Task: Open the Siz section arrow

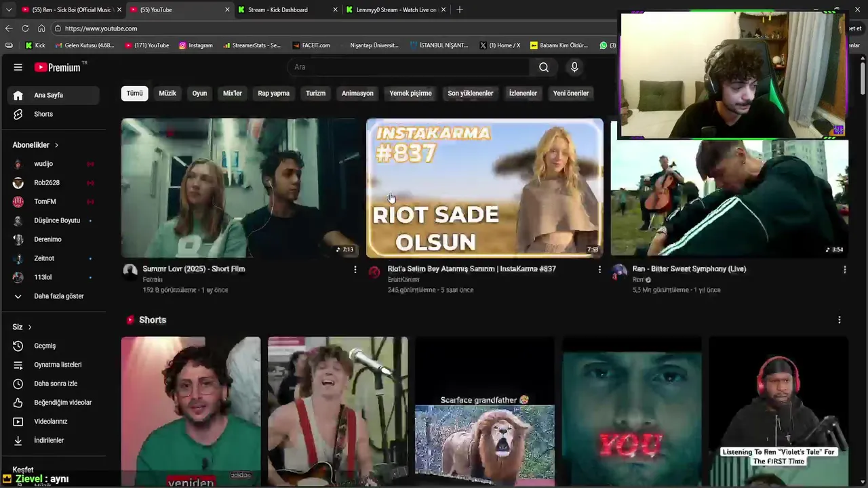Action: tap(30, 327)
